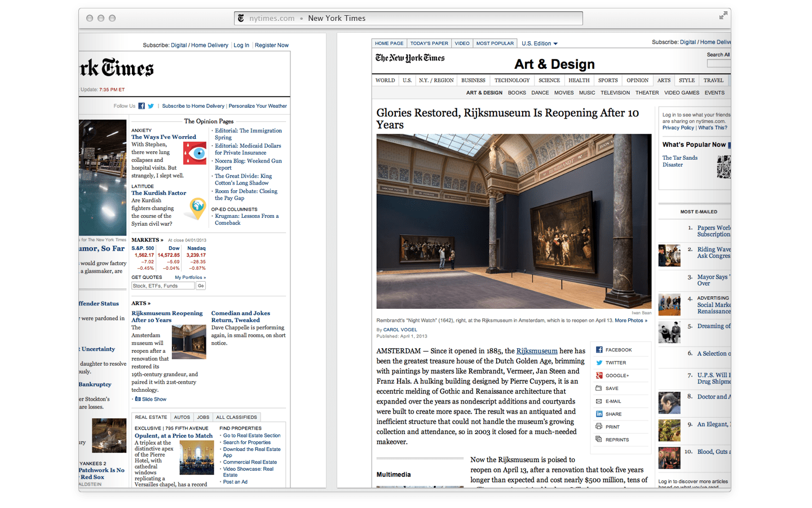Image resolution: width=812 pixels, height=508 pixels.
Task: Click Go to Real Estate Section
Action: pyautogui.click(x=251, y=436)
